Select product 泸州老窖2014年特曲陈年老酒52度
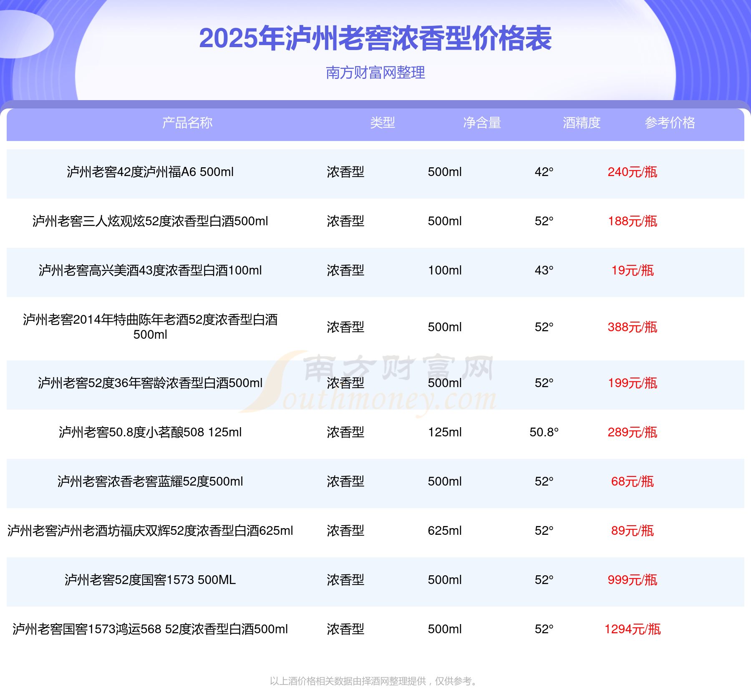 click(150, 327)
